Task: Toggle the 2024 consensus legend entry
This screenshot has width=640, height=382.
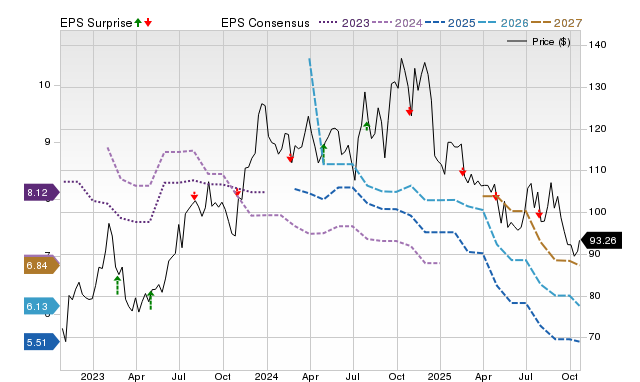Action: [397, 23]
